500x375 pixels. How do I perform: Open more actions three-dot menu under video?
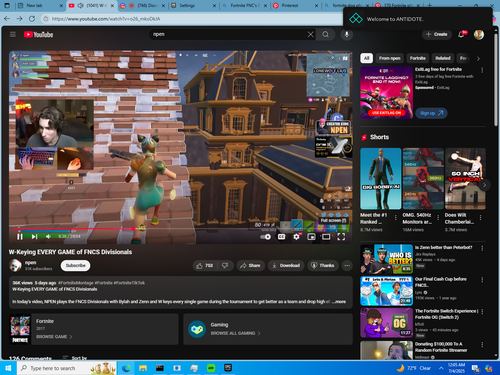(347, 266)
